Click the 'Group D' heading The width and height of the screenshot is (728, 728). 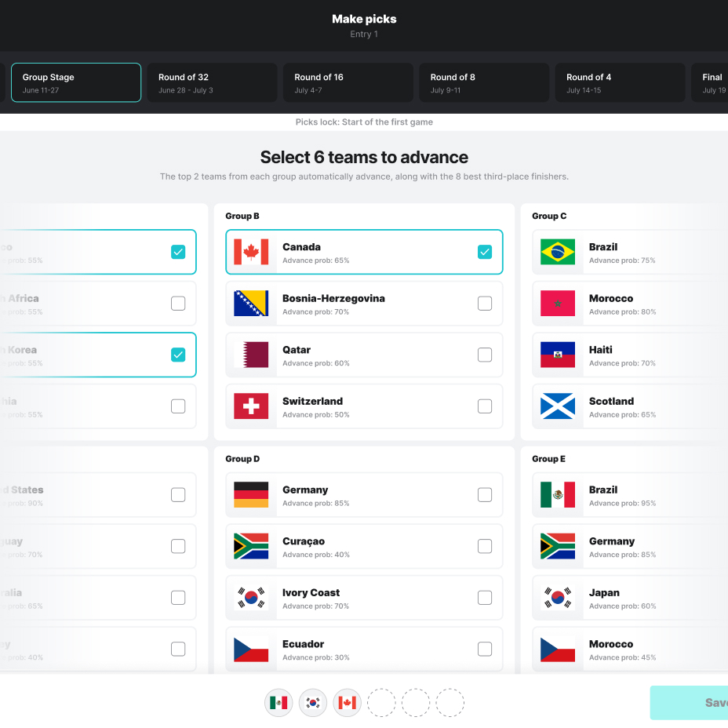tap(242, 459)
